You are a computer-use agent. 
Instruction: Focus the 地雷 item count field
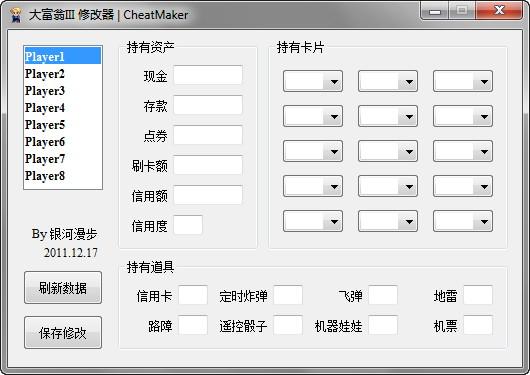pos(478,295)
